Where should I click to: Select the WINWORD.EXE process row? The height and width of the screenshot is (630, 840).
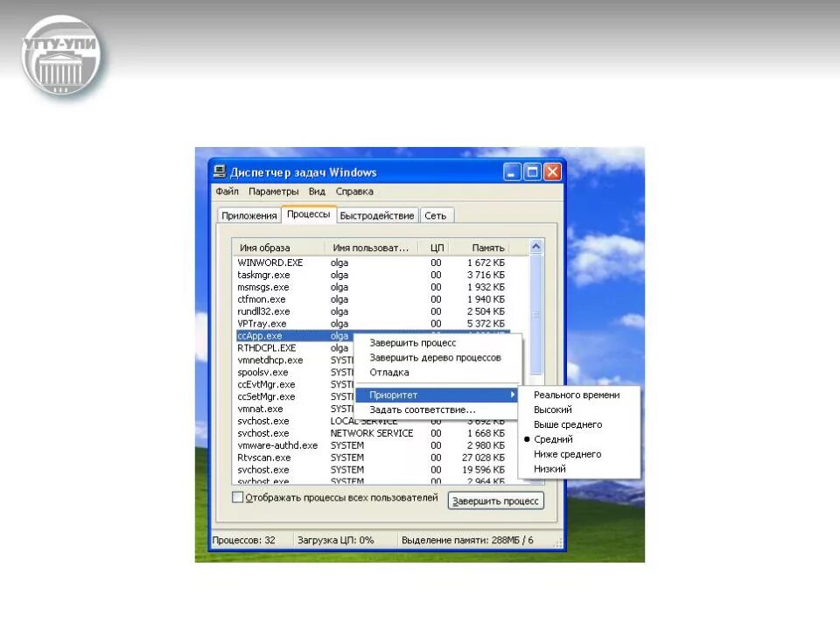(373, 262)
